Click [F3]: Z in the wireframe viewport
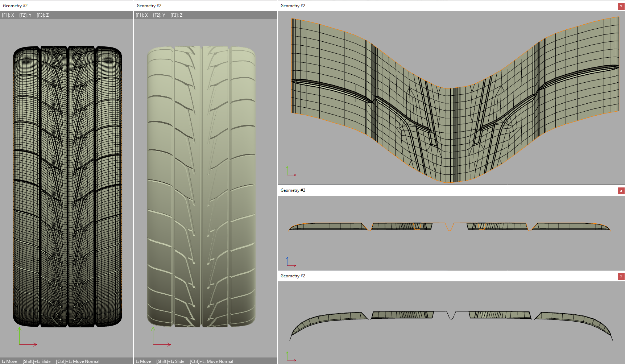Screen dimensions: 625x364 (x=43, y=15)
